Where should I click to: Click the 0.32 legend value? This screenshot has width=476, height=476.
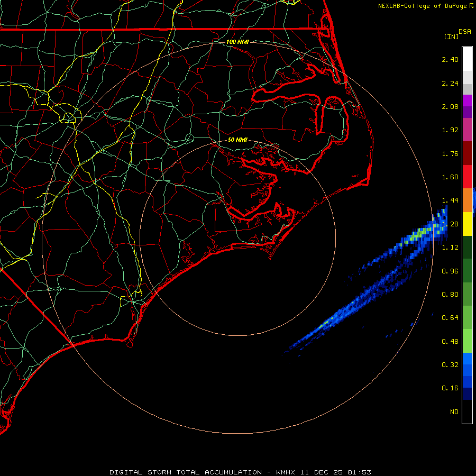[450, 365]
